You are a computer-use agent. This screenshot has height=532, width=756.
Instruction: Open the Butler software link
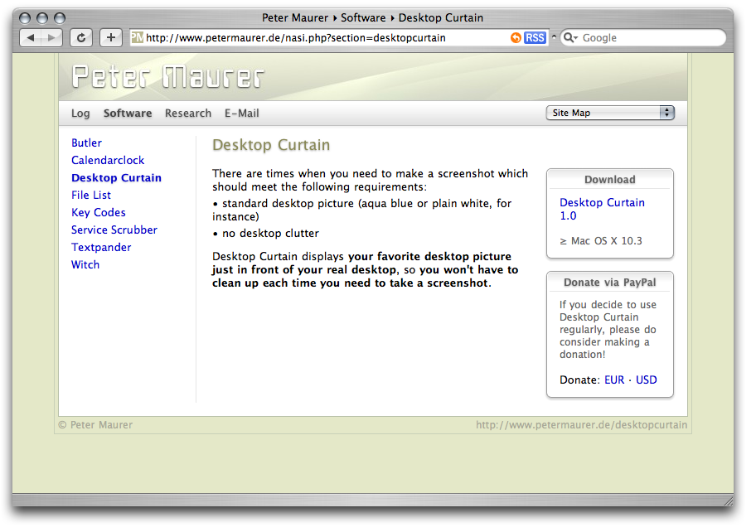pos(86,143)
